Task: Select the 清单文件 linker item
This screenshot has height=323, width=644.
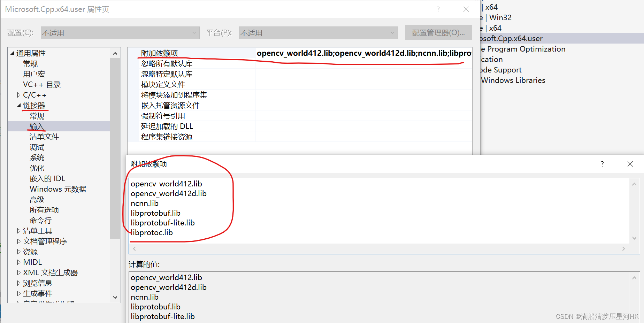Action: (x=44, y=137)
